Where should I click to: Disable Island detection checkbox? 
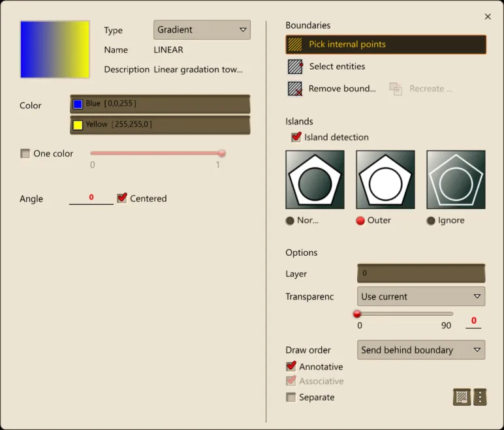(x=296, y=137)
